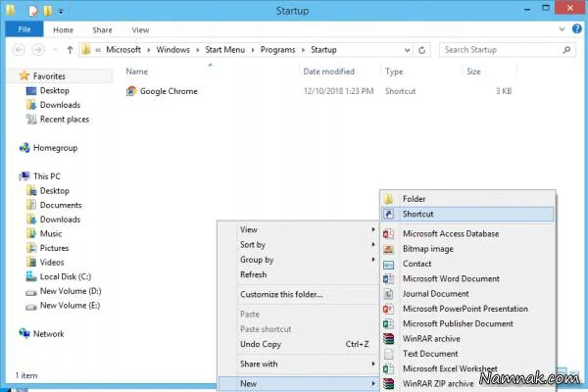The height and width of the screenshot is (392, 588).
Task: Select Microsoft in the breadcrumb path
Action: pos(123,50)
